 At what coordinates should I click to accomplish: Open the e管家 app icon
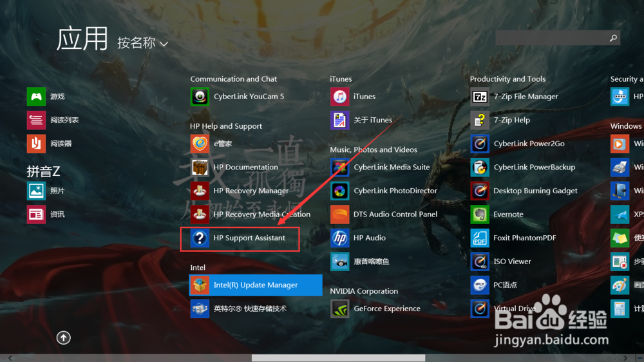pyautogui.click(x=200, y=144)
